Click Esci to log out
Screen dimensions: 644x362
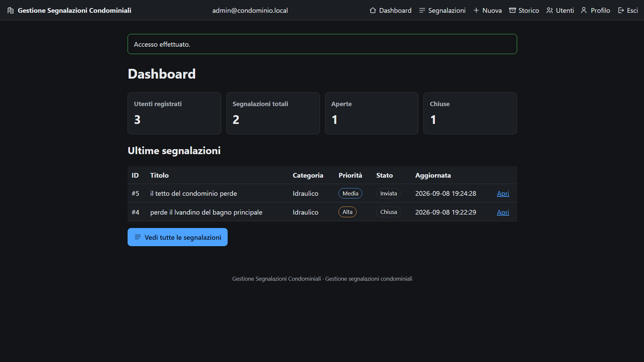(x=628, y=10)
